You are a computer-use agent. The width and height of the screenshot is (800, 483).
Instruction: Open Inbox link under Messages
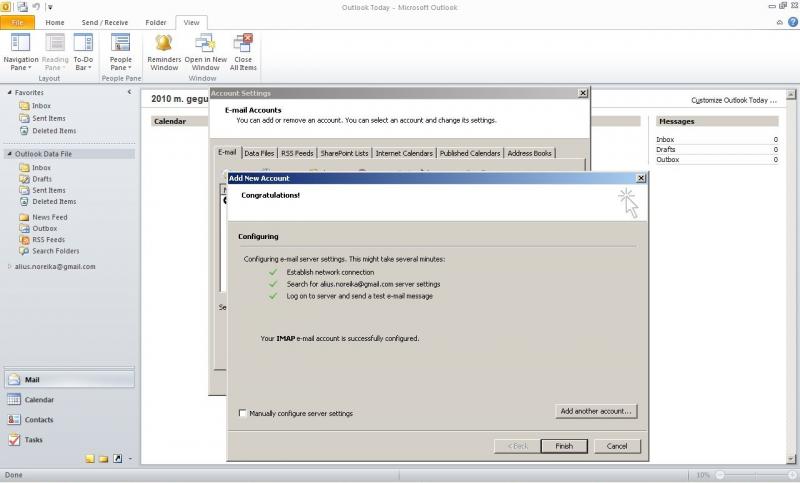(x=665, y=139)
